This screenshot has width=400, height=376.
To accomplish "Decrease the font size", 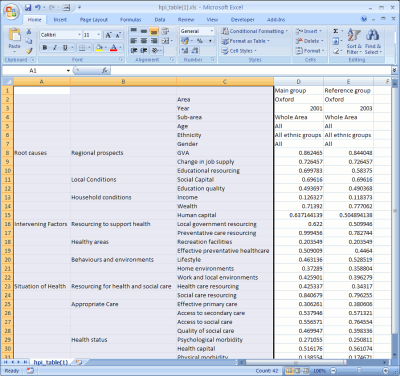I will [x=118, y=35].
